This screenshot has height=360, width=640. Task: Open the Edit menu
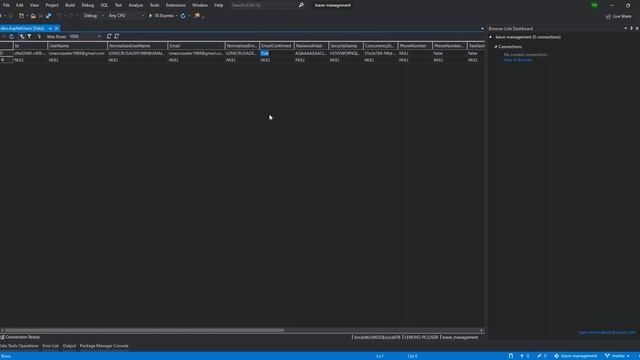tap(20, 5)
